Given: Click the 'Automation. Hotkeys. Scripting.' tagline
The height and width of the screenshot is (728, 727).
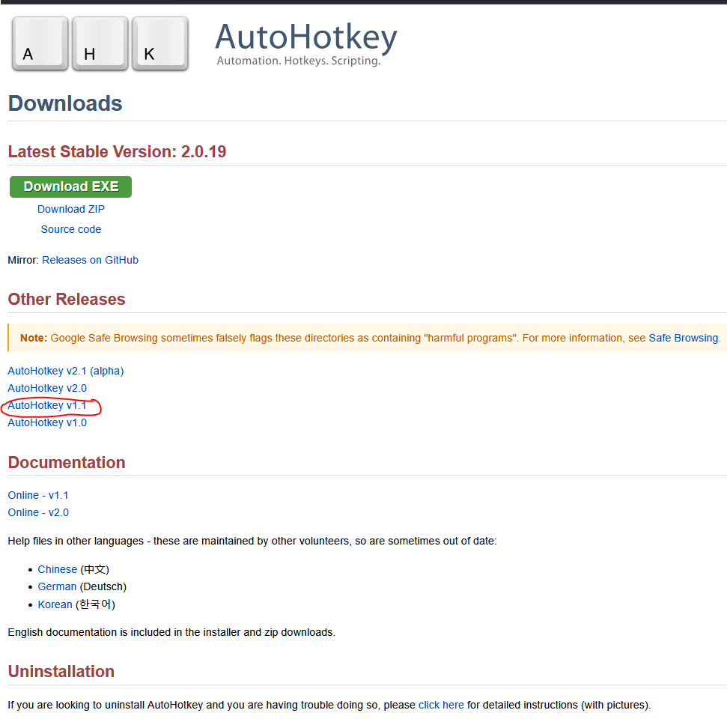Looking at the screenshot, I should click(299, 61).
